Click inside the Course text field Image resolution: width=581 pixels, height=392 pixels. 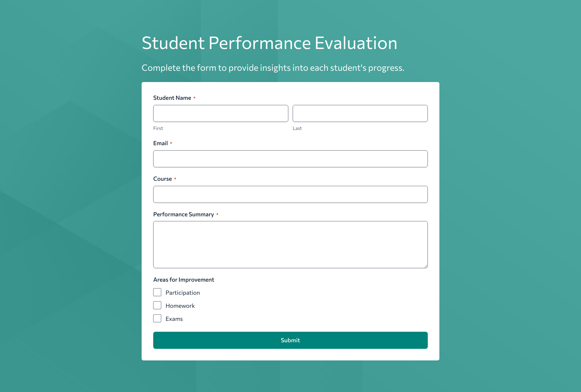(x=290, y=194)
